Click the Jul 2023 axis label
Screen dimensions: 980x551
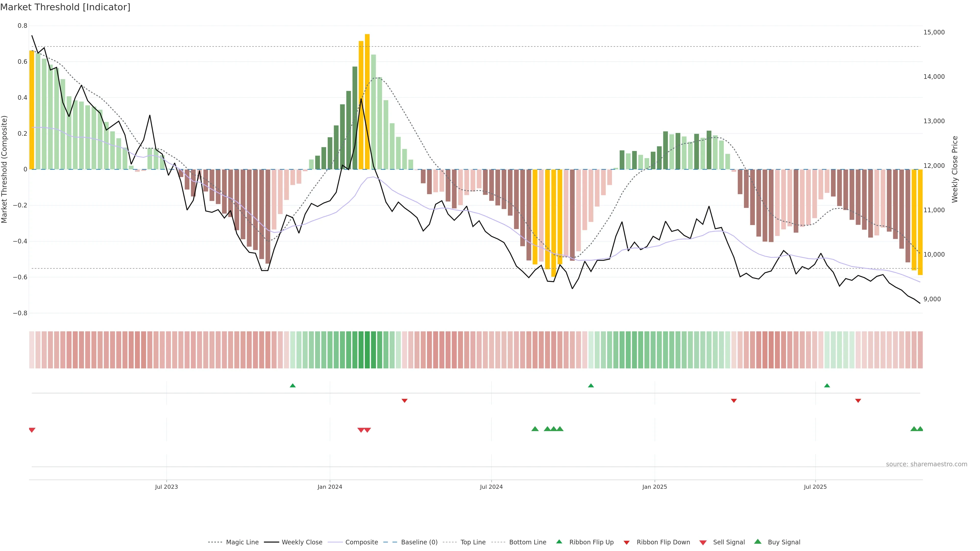(x=166, y=487)
